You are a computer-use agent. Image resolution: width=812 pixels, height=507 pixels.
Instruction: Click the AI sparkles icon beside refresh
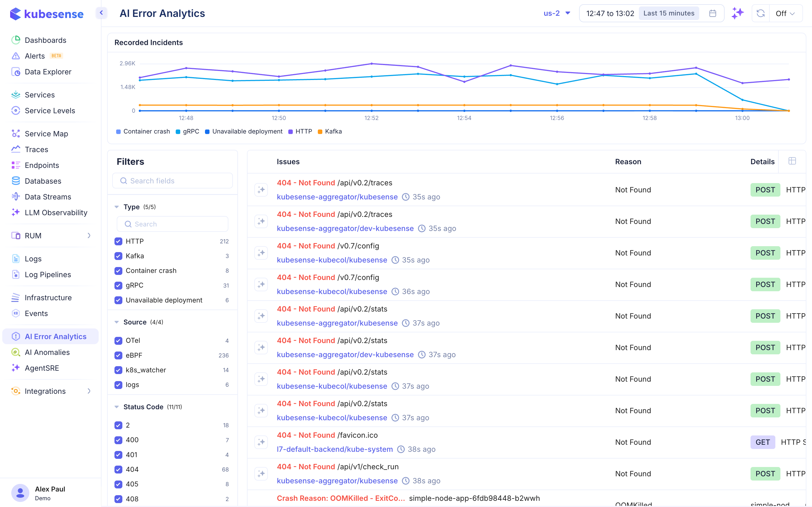pyautogui.click(x=738, y=13)
